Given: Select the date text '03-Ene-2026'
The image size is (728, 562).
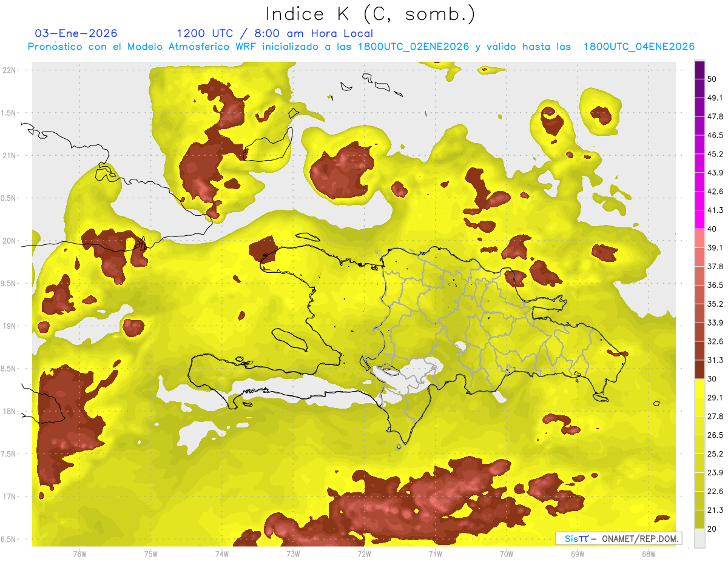Looking at the screenshot, I should pyautogui.click(x=76, y=33).
